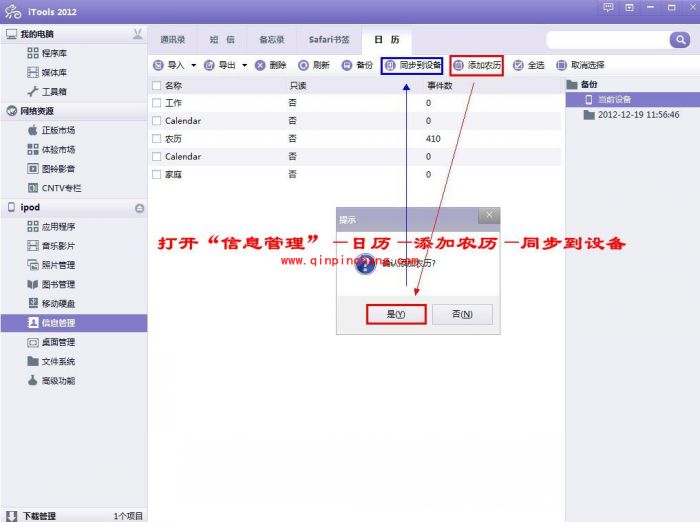Open feedback chat icon in title bar
Viewport: 700px width, 522px height.
click(608, 8)
